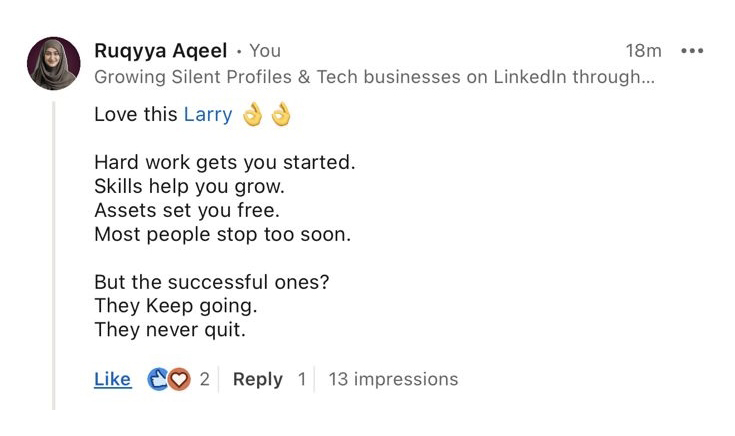Click the Growing Silent Profiles headline text
This screenshot has width=735, height=436.
click(x=374, y=78)
